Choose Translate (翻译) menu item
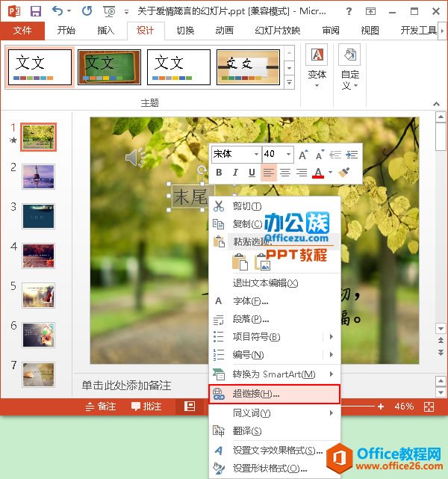The width and height of the screenshot is (448, 479). pos(275,431)
